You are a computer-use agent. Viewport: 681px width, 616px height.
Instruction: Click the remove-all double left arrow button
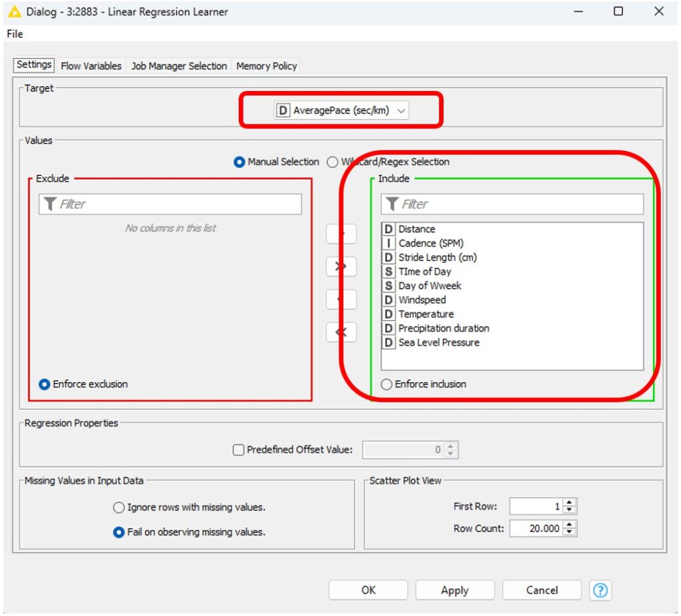[341, 332]
